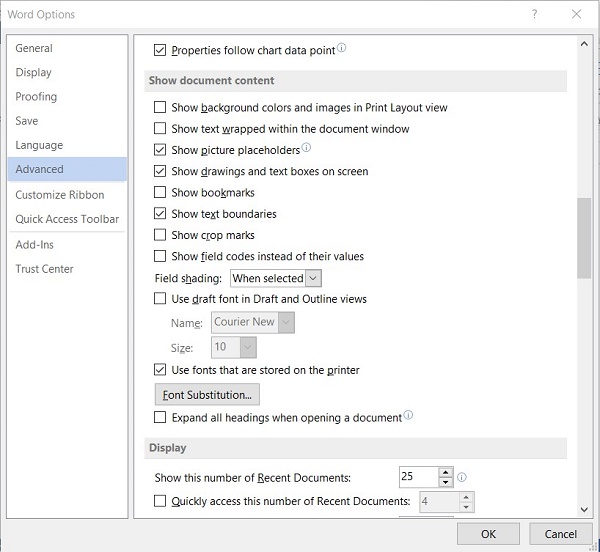
Task: Select the Advanced category
Action: pyautogui.click(x=67, y=169)
